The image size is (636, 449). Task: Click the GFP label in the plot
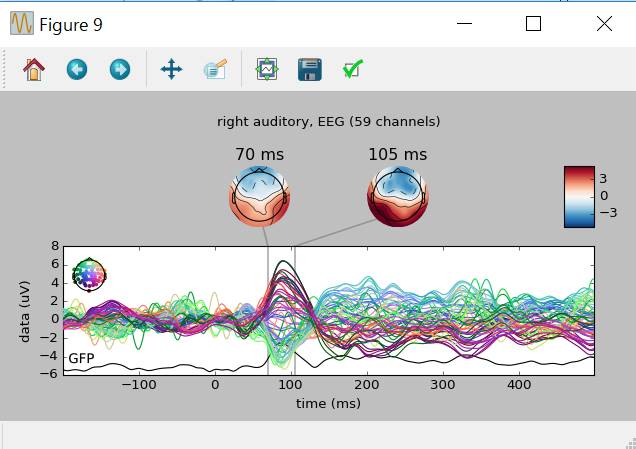[81, 358]
